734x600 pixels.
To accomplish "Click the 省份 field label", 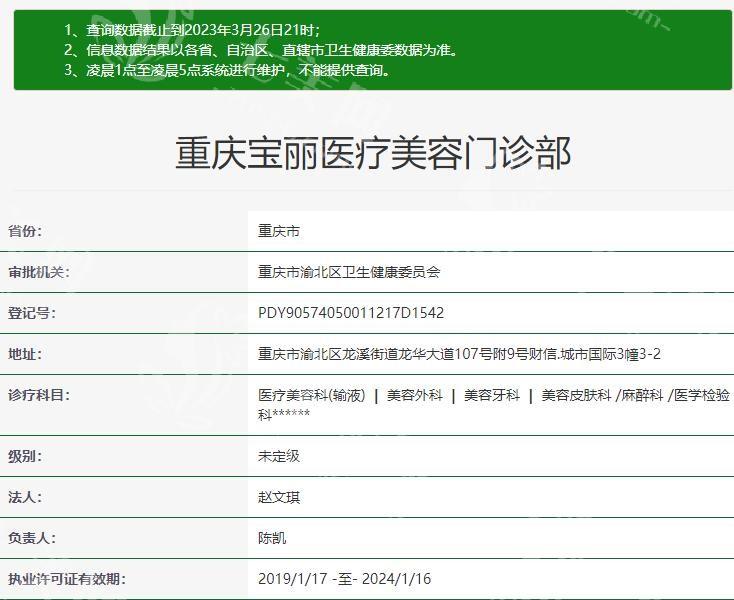I will 25,231.
